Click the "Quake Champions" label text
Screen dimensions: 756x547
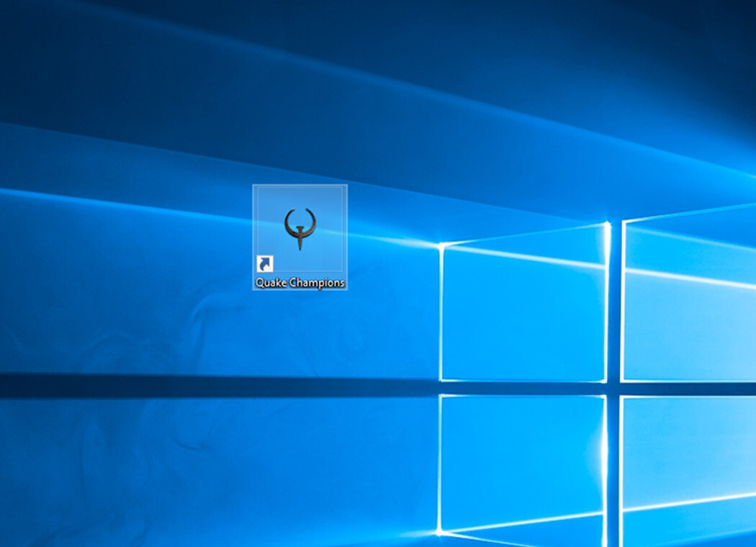tap(300, 283)
